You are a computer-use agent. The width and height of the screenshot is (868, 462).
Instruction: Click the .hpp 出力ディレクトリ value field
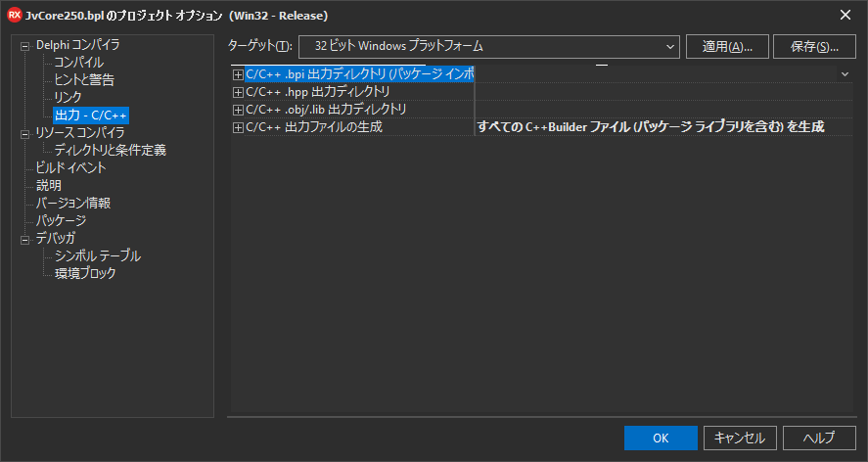663,92
